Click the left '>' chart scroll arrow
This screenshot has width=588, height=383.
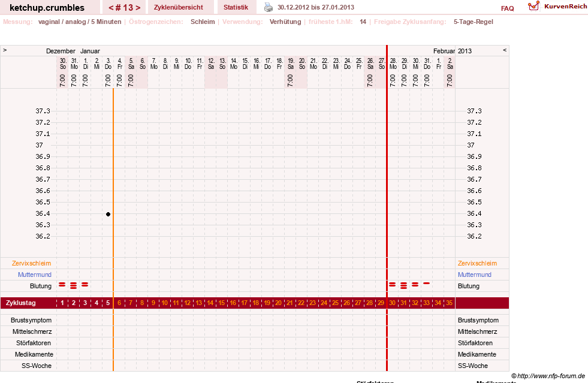[x=5, y=50]
